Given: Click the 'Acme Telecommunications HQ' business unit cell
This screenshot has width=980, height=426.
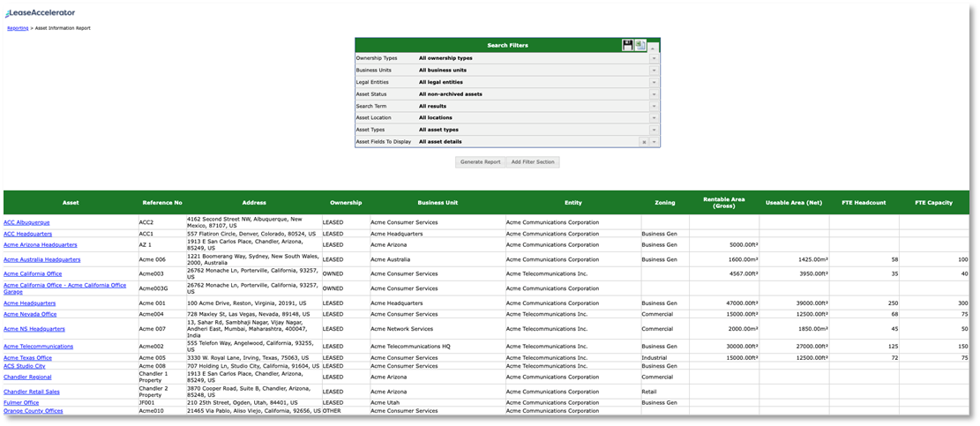Looking at the screenshot, I should [438, 346].
